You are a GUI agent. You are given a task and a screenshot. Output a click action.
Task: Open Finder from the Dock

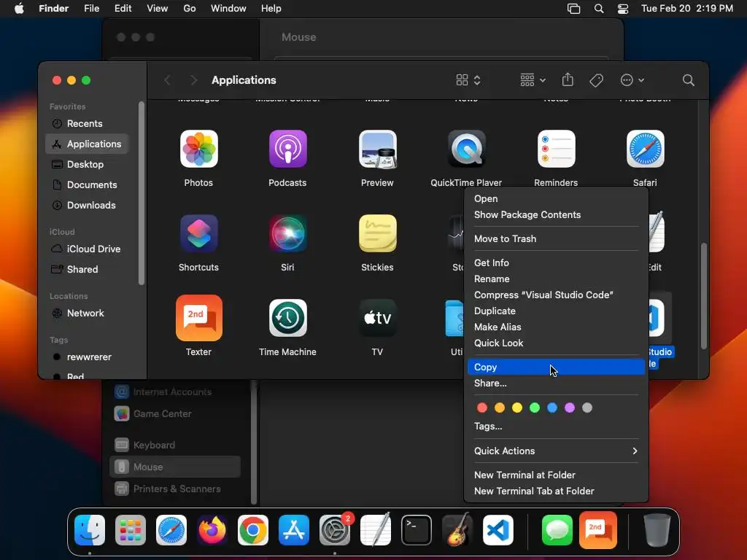click(x=90, y=530)
